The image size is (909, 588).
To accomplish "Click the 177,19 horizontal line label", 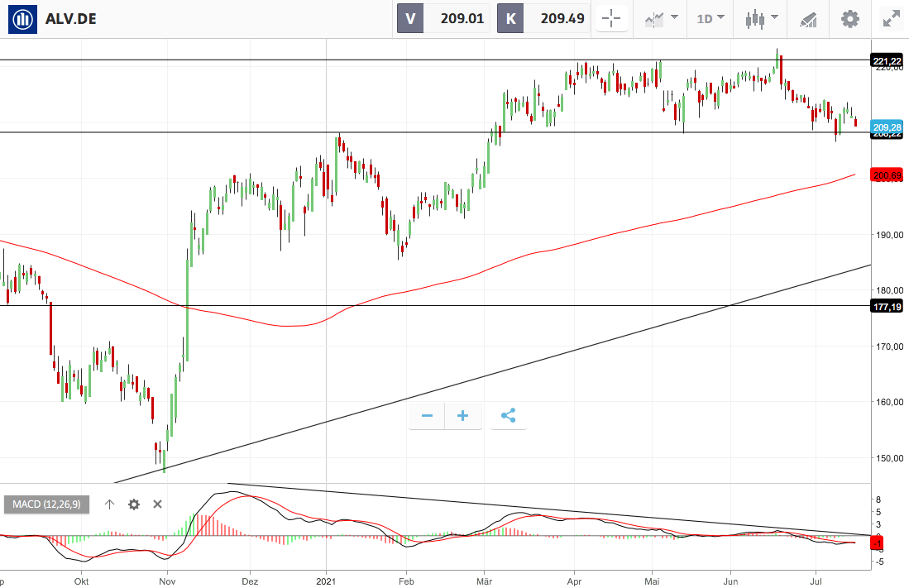I will tap(887, 306).
